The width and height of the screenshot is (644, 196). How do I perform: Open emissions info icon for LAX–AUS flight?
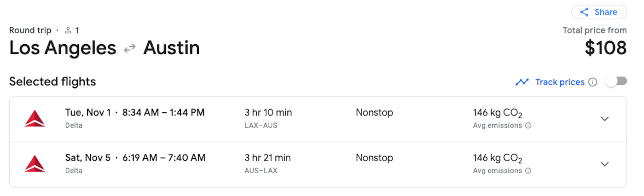point(528,126)
